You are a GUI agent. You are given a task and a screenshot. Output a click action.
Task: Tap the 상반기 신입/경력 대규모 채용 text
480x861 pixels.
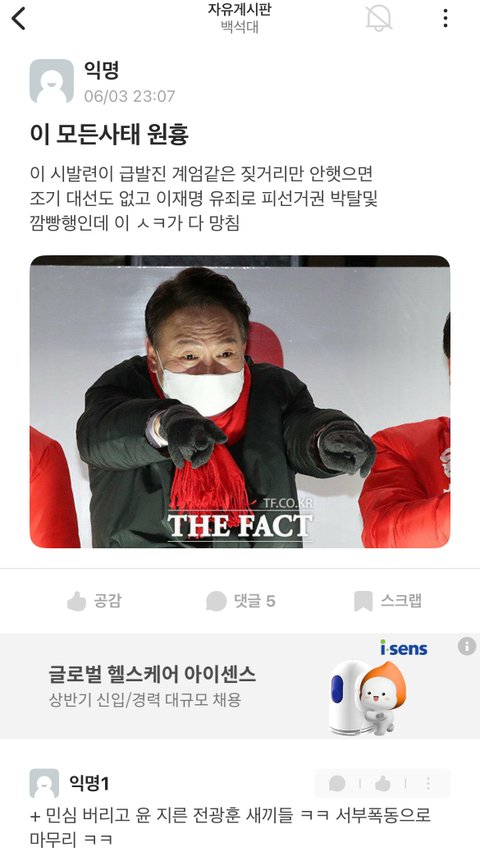[145, 700]
